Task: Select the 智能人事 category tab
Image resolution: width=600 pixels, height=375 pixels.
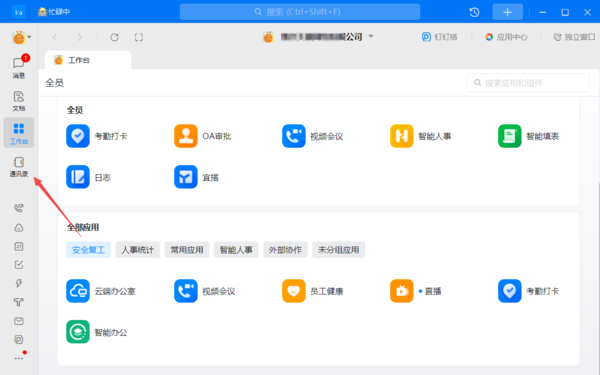Action: (236, 250)
